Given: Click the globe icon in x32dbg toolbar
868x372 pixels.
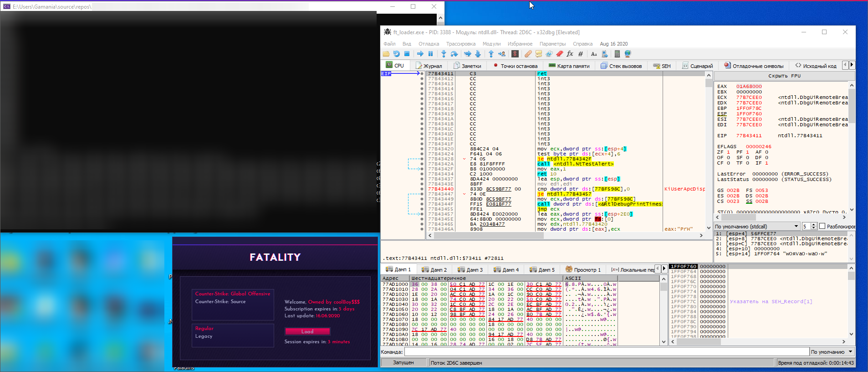Looking at the screenshot, I should 628,54.
